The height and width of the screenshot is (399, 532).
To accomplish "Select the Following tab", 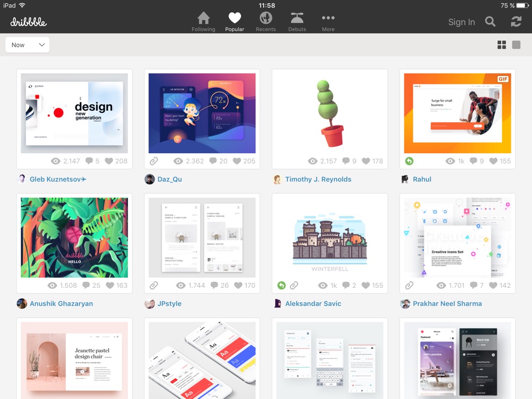I will pyautogui.click(x=203, y=22).
